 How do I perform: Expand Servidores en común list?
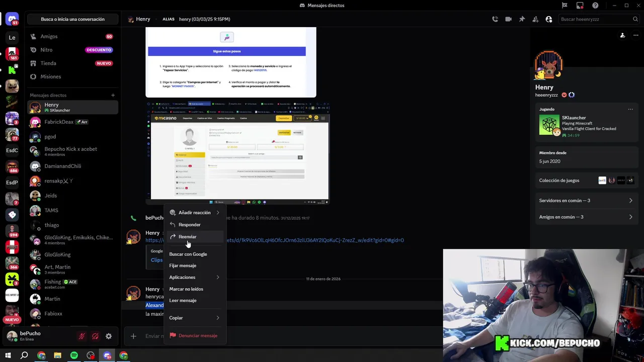[586, 201]
